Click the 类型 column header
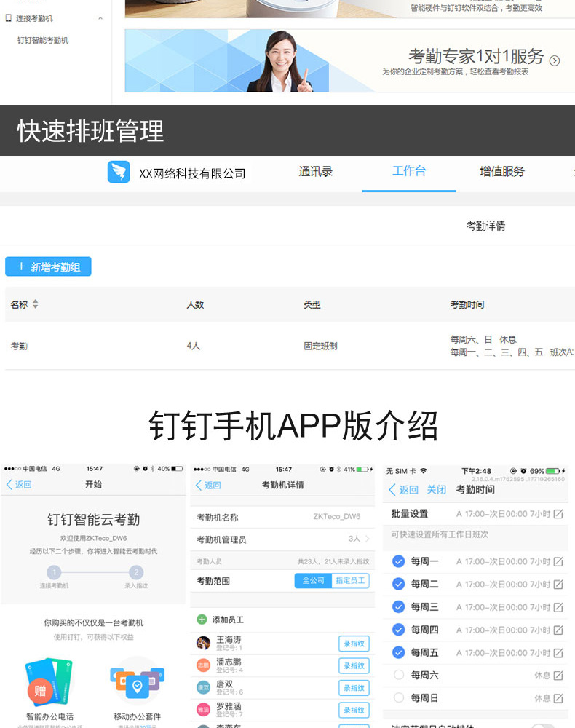This screenshot has width=575, height=728. coord(312,304)
